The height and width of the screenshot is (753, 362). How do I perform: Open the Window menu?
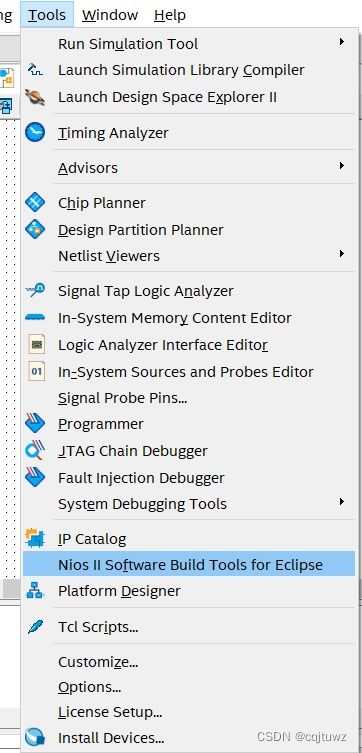(110, 15)
